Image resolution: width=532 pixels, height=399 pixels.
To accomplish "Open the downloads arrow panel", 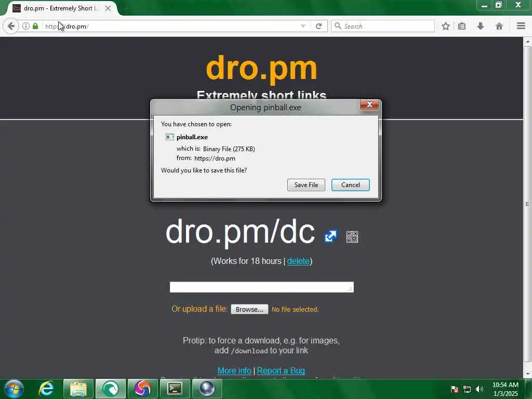I will 481,26.
